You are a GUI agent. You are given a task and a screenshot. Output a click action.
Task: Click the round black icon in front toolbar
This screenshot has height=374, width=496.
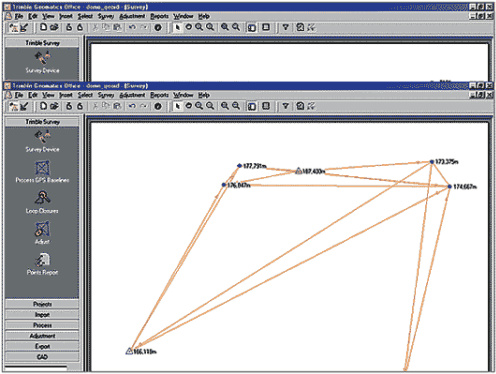(158, 107)
